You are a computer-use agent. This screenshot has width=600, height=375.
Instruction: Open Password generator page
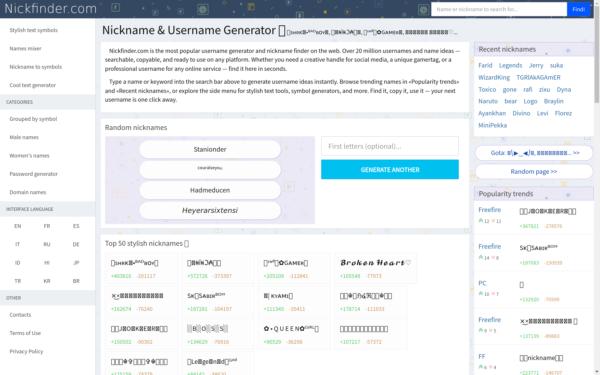tap(33, 174)
